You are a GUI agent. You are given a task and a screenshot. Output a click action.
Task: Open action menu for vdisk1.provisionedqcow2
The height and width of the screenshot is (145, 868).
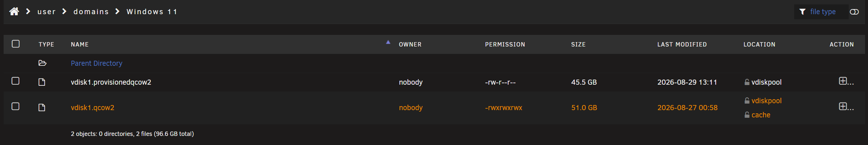846,81
